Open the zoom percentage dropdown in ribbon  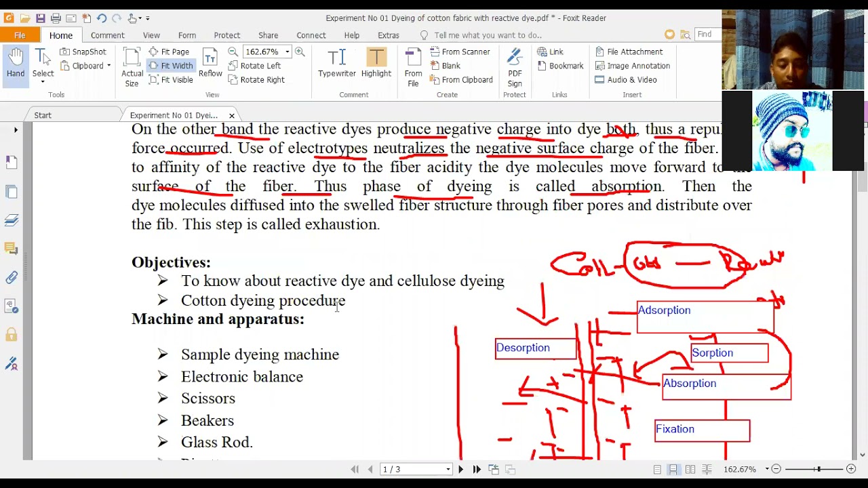click(x=287, y=52)
